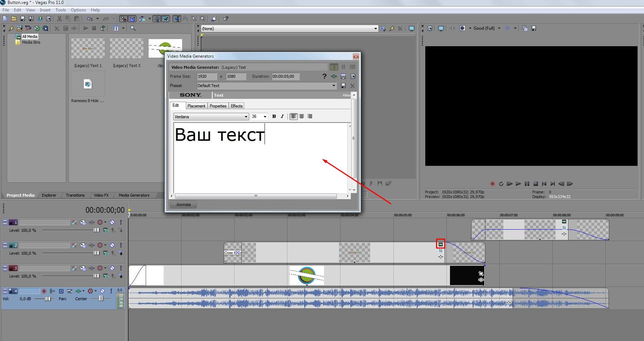Toggle Ignore Event Grouping button

tap(165, 19)
